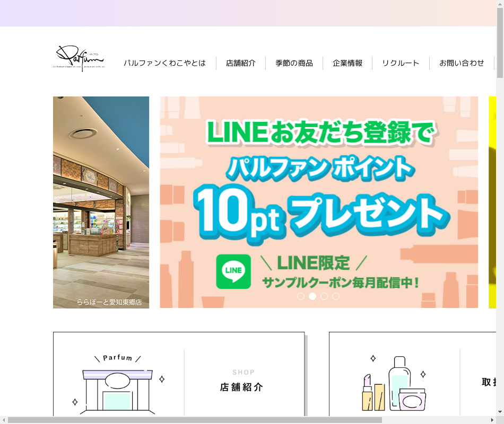Select the second carousel slide dot
The image size is (504, 424).
click(312, 296)
